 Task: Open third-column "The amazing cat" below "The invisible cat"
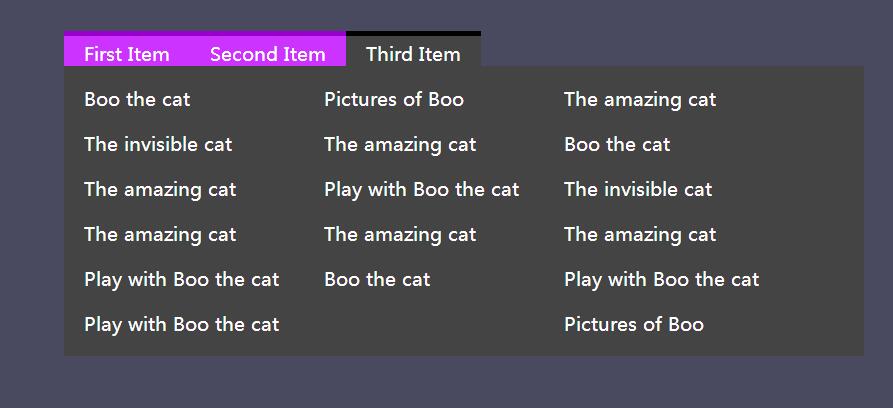(x=640, y=234)
